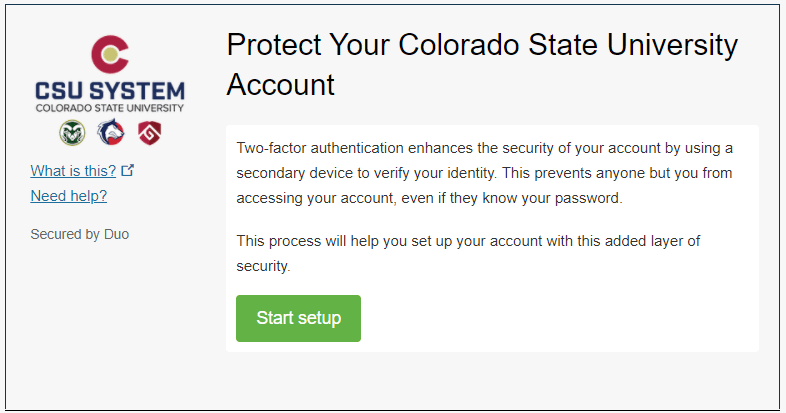Click the green ram head logo

(x=72, y=131)
